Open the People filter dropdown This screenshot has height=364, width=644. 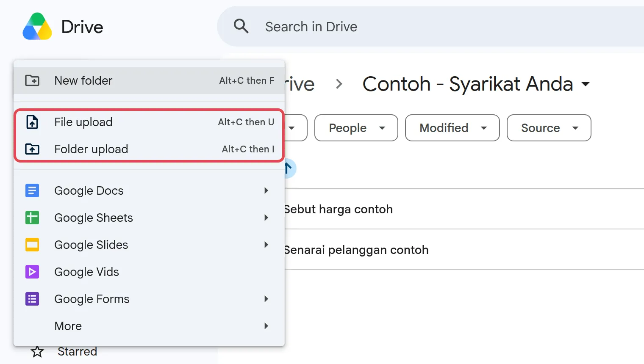(356, 128)
